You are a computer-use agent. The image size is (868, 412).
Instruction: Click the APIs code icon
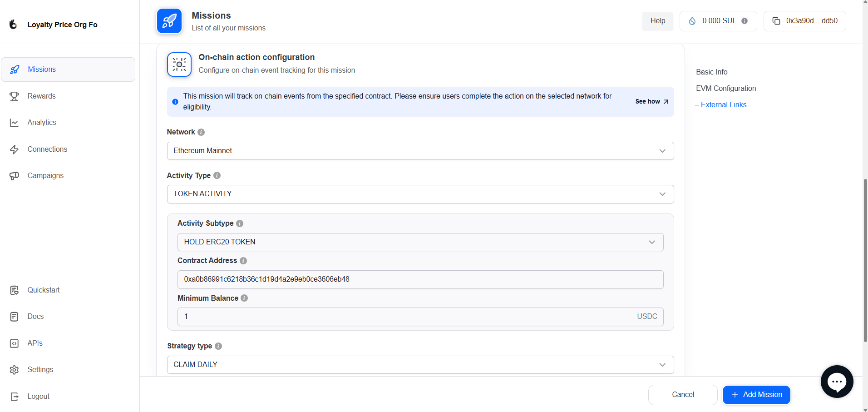(x=15, y=343)
